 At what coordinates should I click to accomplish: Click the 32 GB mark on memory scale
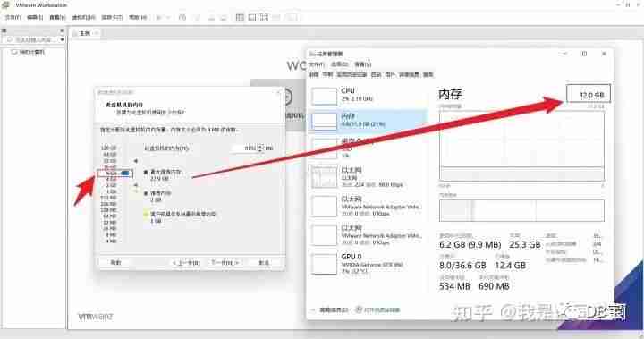pyautogui.click(x=110, y=161)
